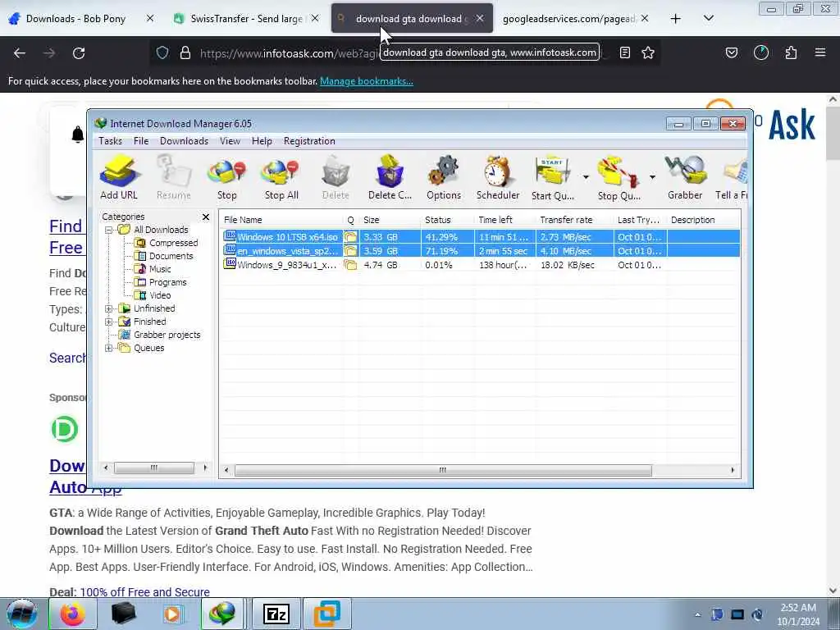Toggle Firefox reader view icon
840x630 pixels.
(x=624, y=52)
